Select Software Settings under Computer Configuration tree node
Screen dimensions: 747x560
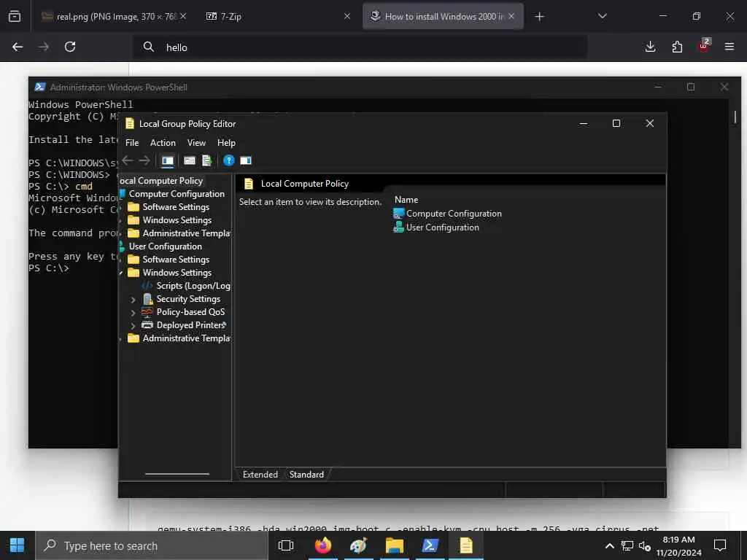pos(176,207)
